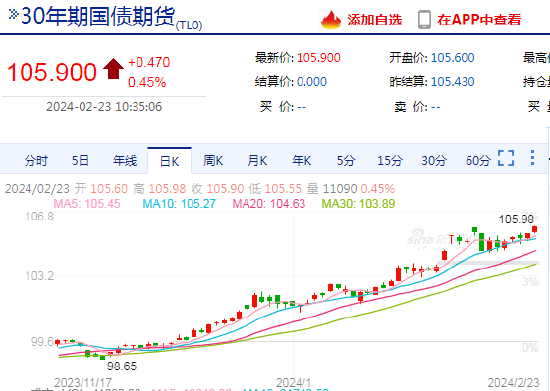Click the sina watermark logo on chart
Image resolution: width=550 pixels, height=391 pixels.
click(x=421, y=237)
